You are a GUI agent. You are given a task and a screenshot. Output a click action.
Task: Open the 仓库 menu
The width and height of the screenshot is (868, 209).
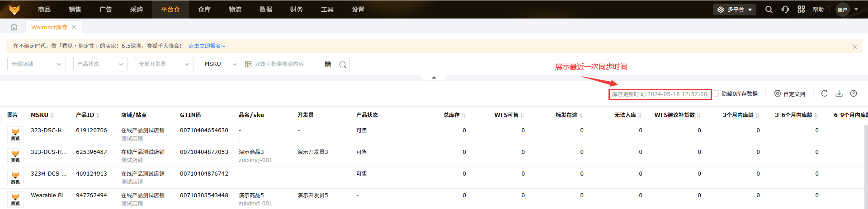pyautogui.click(x=204, y=9)
